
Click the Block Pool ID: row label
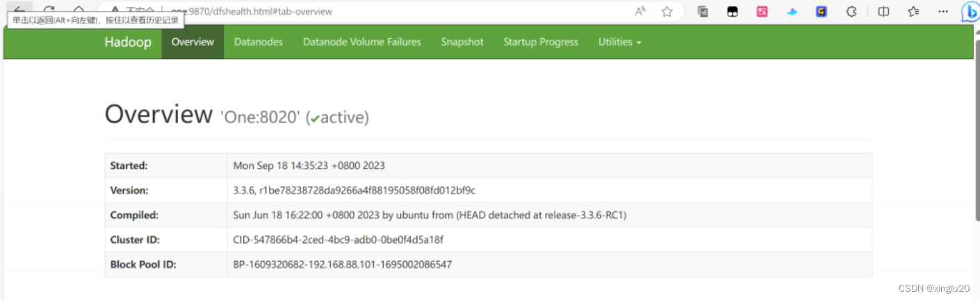[143, 265]
